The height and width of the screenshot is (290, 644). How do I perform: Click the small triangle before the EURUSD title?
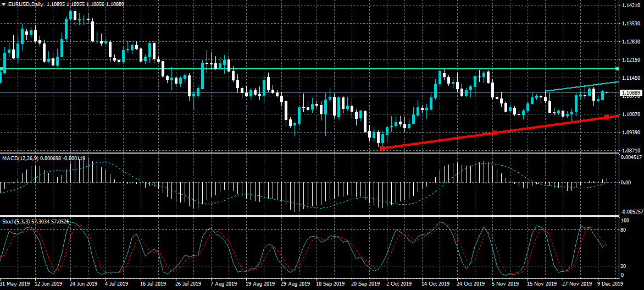pyautogui.click(x=3, y=4)
